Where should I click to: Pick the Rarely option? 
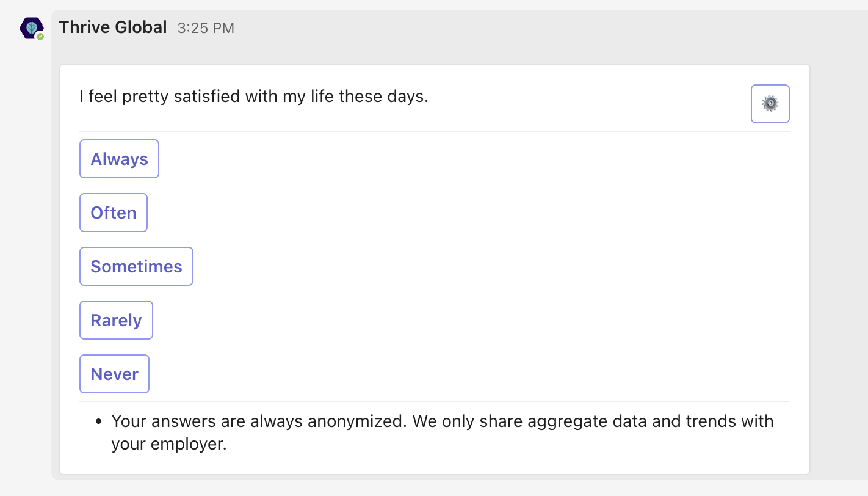tap(116, 320)
